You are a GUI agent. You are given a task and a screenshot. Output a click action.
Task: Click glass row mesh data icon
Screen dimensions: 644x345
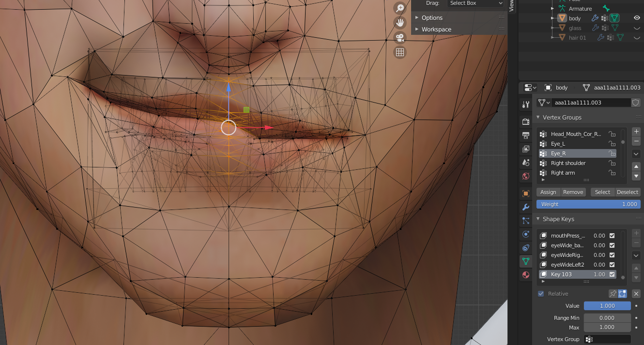(614, 28)
